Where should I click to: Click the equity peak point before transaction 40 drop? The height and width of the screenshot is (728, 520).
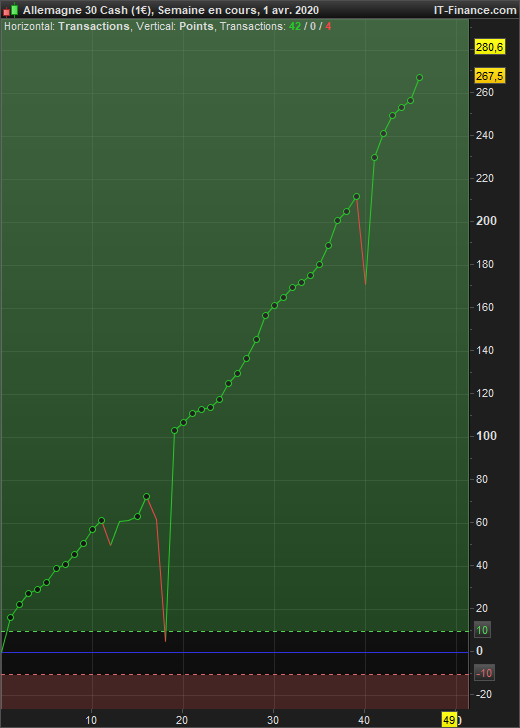(357, 196)
